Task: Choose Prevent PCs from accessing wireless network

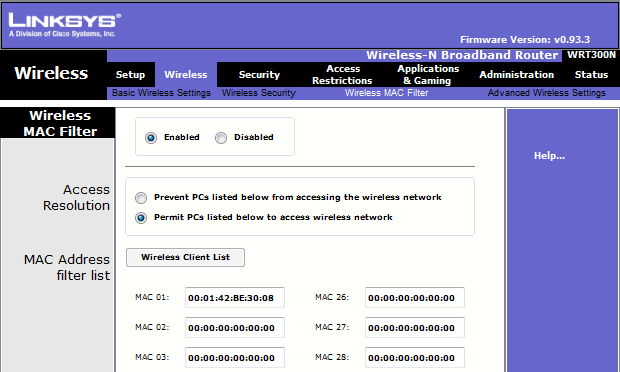Action: (141, 198)
